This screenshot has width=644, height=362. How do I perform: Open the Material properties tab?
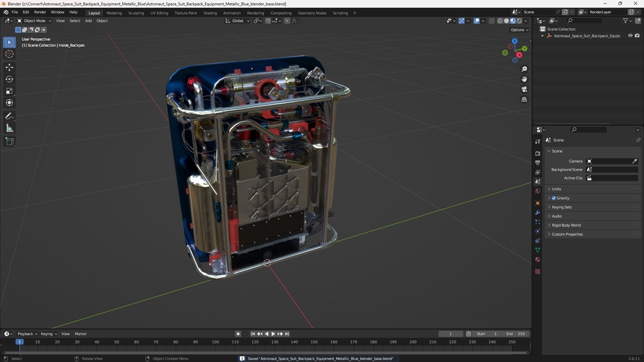tap(538, 259)
